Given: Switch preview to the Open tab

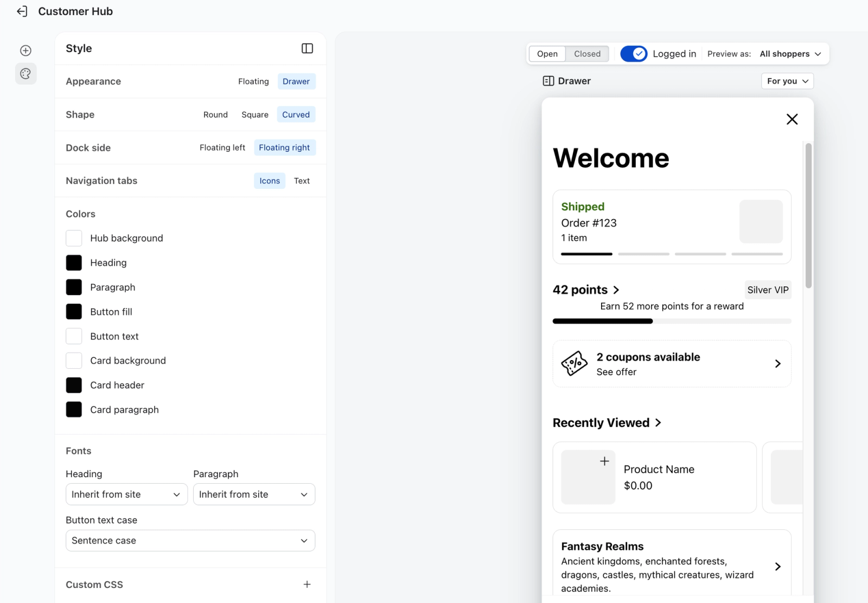Looking at the screenshot, I should pyautogui.click(x=547, y=54).
